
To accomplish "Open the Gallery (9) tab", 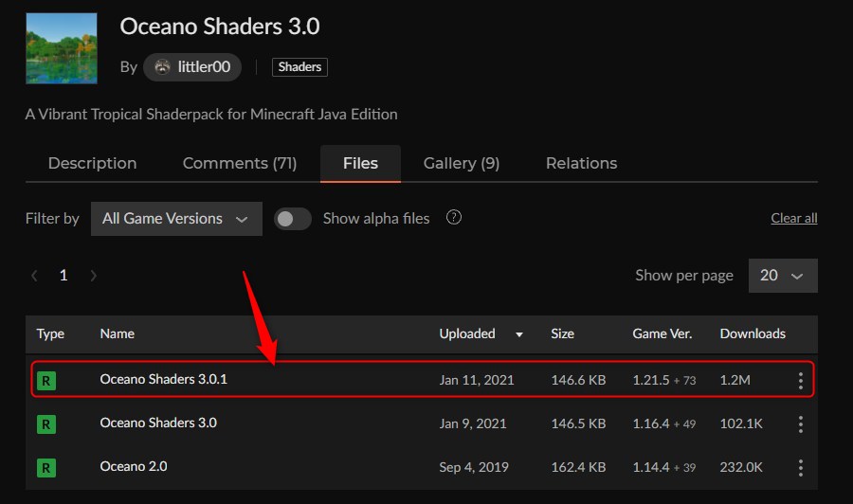I will click(x=462, y=163).
